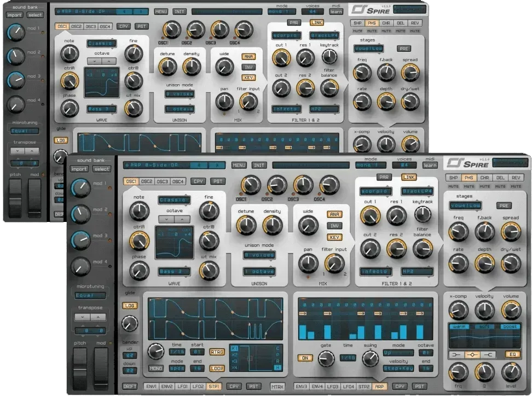Open Bass 3 waveform dropdown in front window
Screen dimensions: 532x398
pyautogui.click(x=174, y=272)
